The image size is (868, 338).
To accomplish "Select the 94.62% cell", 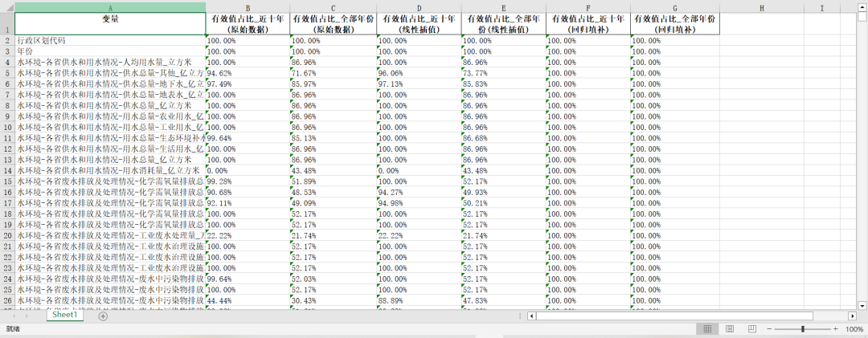I will 248,73.
